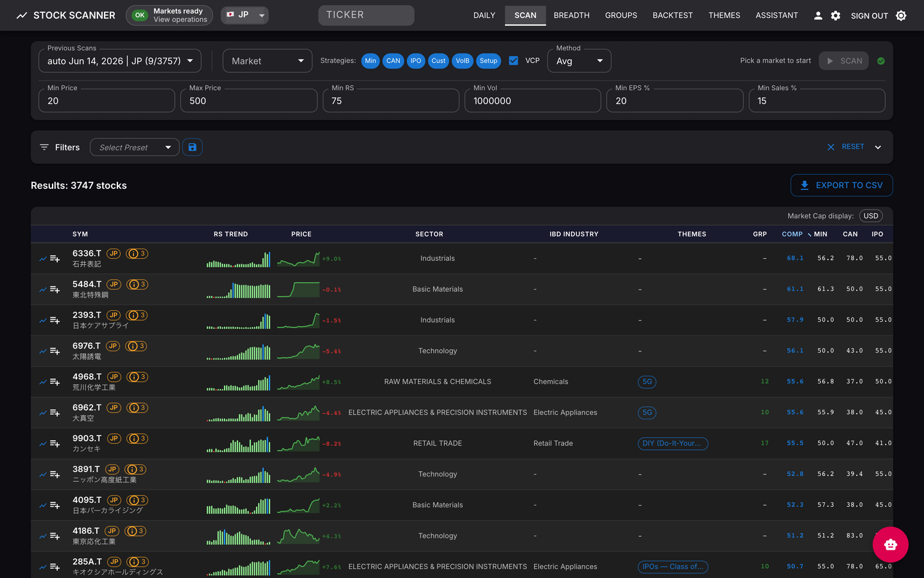Click the info badge 3 for 4968.T
The image size is (924, 578).
click(x=137, y=377)
